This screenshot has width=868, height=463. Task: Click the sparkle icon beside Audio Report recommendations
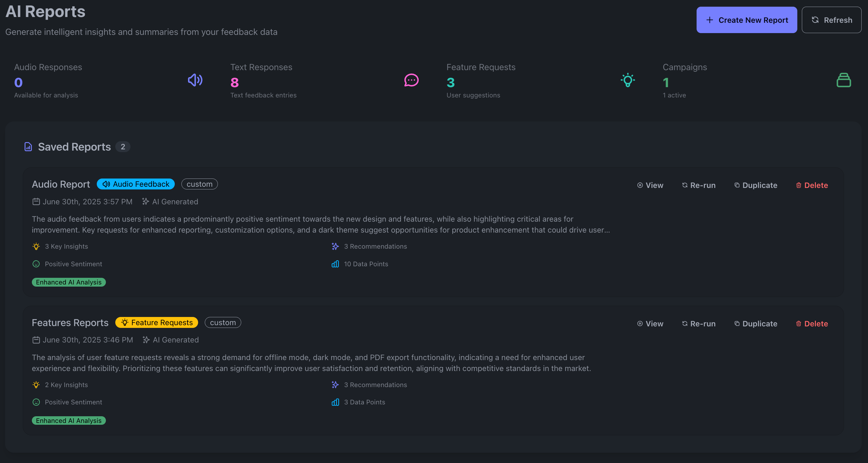click(335, 247)
